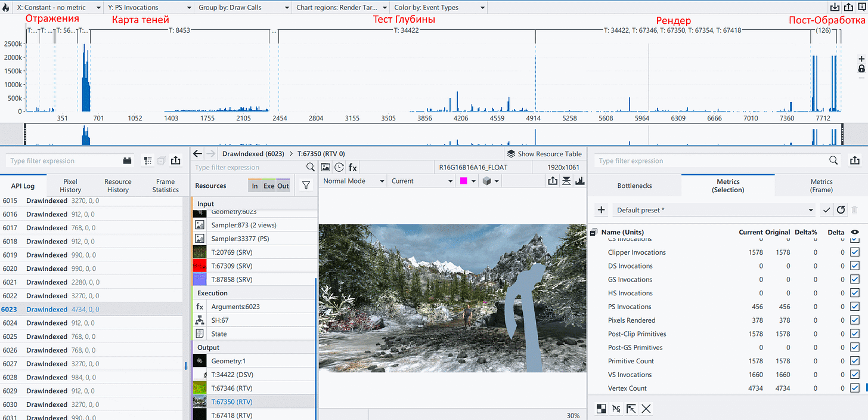Click the clapperboard icon in API log filter

tap(127, 160)
